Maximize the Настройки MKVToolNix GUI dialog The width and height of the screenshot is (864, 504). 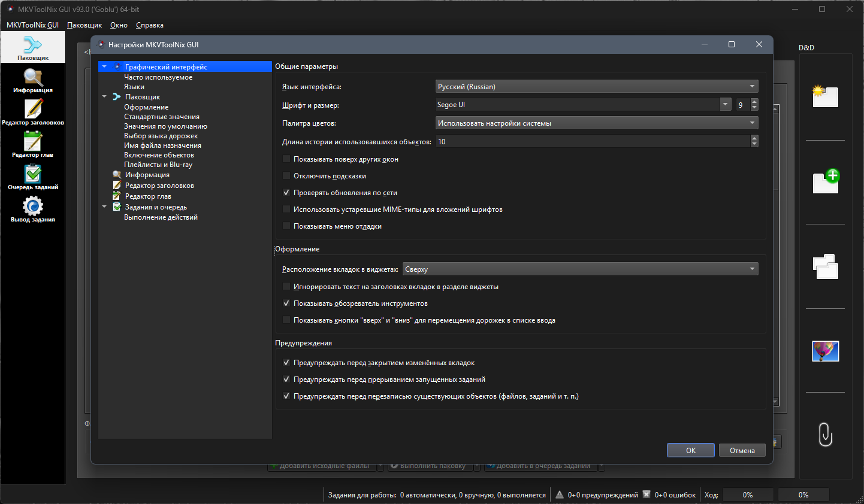[732, 44]
